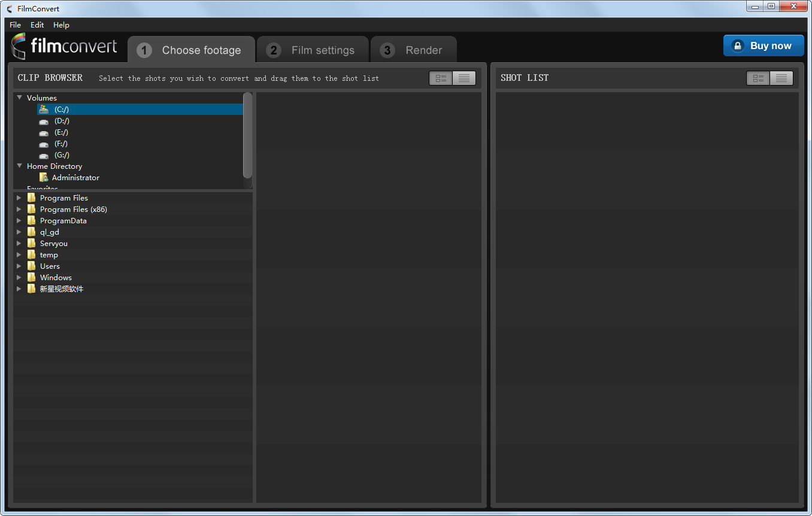
Task: Click the D: drive icon
Action: [44, 121]
